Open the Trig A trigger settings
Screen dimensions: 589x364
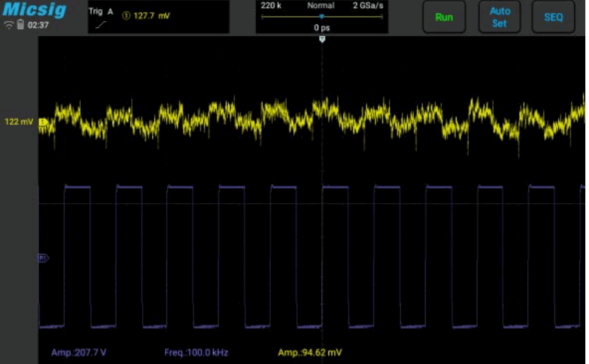[x=101, y=12]
